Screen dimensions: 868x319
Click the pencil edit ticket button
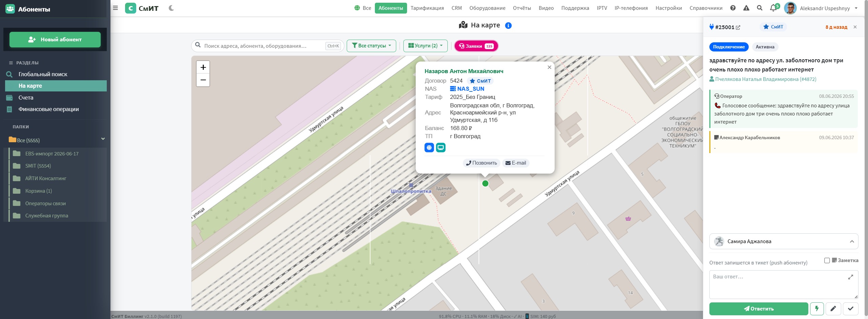(x=833, y=309)
